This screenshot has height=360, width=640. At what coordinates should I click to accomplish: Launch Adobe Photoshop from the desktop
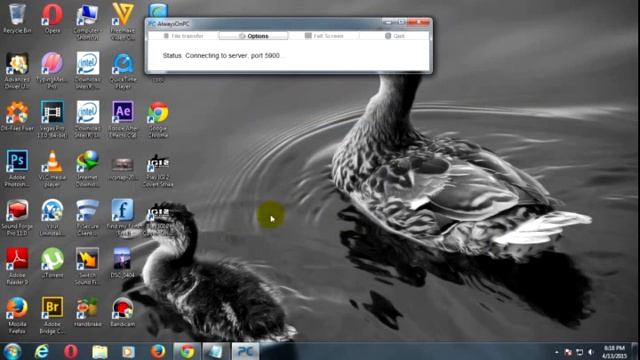17,169
